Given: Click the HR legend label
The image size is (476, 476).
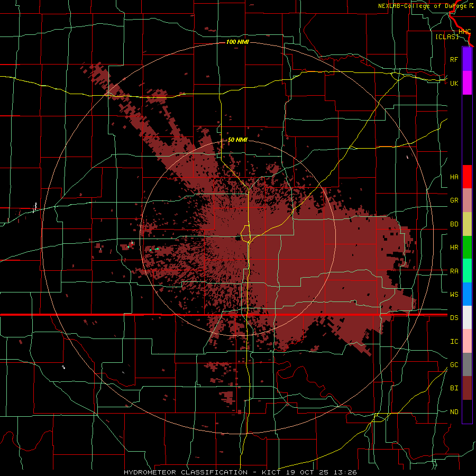Looking at the screenshot, I should click(x=454, y=248).
